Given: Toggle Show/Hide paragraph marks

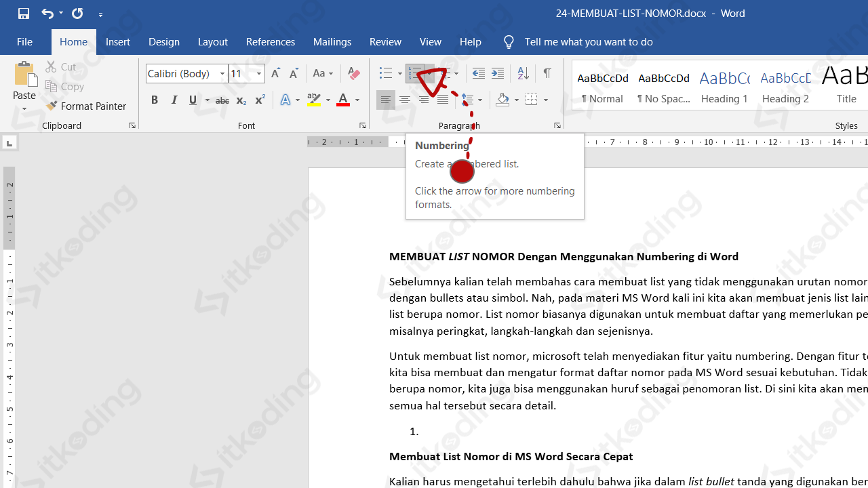Looking at the screenshot, I should coord(547,73).
